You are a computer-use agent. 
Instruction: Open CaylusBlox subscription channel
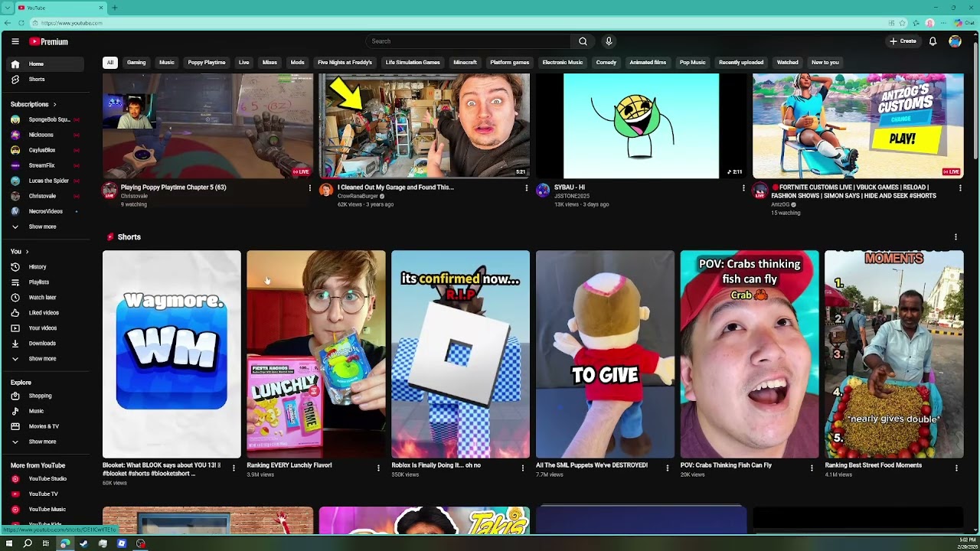(x=46, y=150)
